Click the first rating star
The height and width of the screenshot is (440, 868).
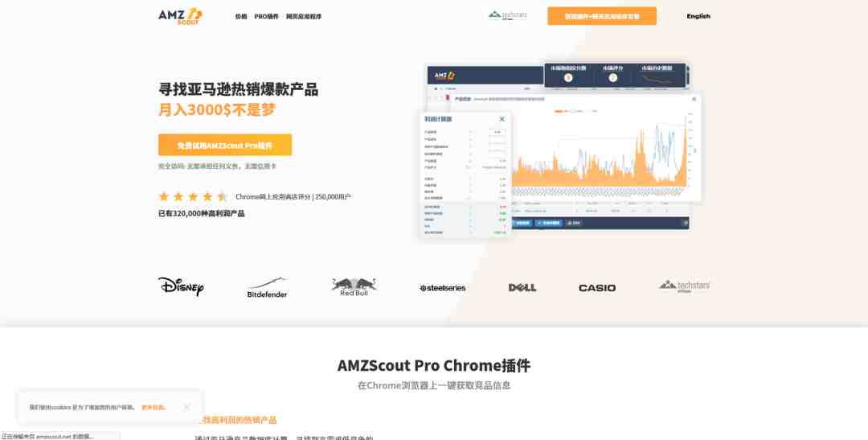164,196
